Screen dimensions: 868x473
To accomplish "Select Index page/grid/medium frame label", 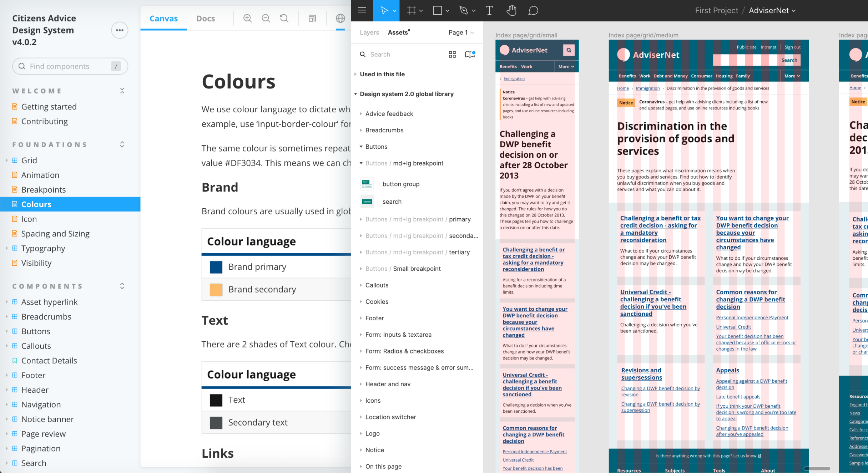I will coord(643,35).
